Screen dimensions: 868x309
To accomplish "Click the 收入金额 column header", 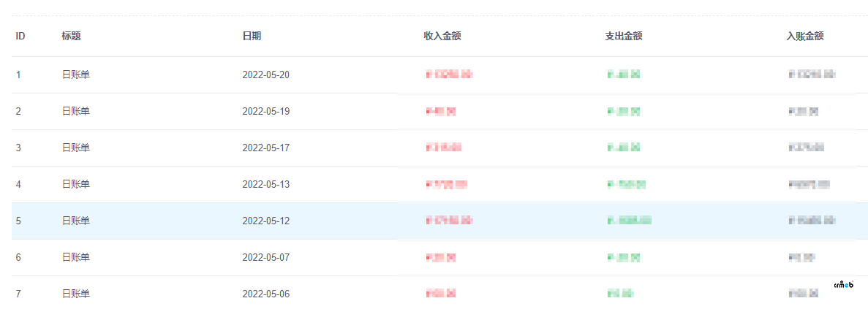I will point(442,37).
